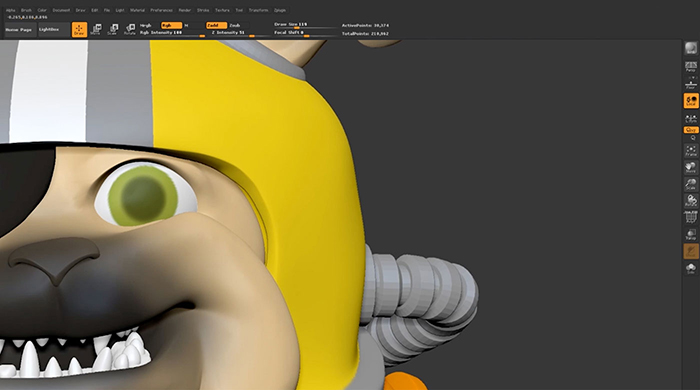The height and width of the screenshot is (390, 700).
Task: Select the Move transform icon
Action: [96, 30]
